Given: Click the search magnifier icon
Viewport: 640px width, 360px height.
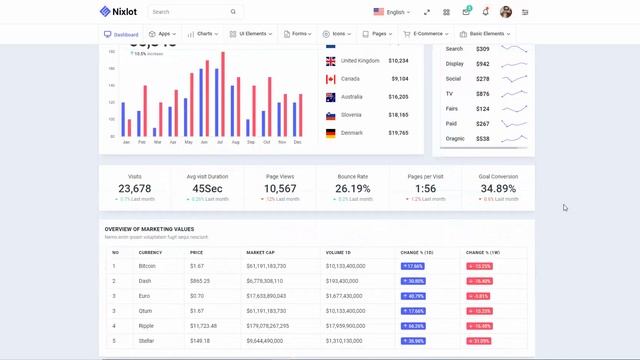Looking at the screenshot, I should [x=233, y=12].
